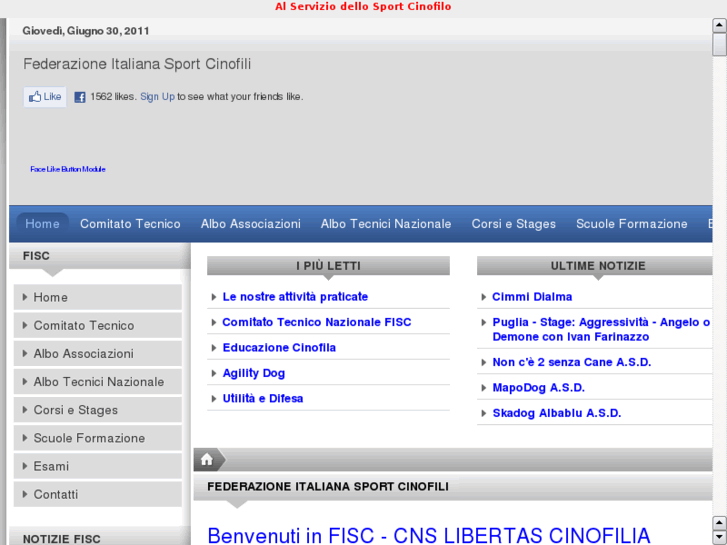Click 'Al Servizio dello Sport Cinofilo' banner text
This screenshot has height=545, width=727.
(x=363, y=6)
